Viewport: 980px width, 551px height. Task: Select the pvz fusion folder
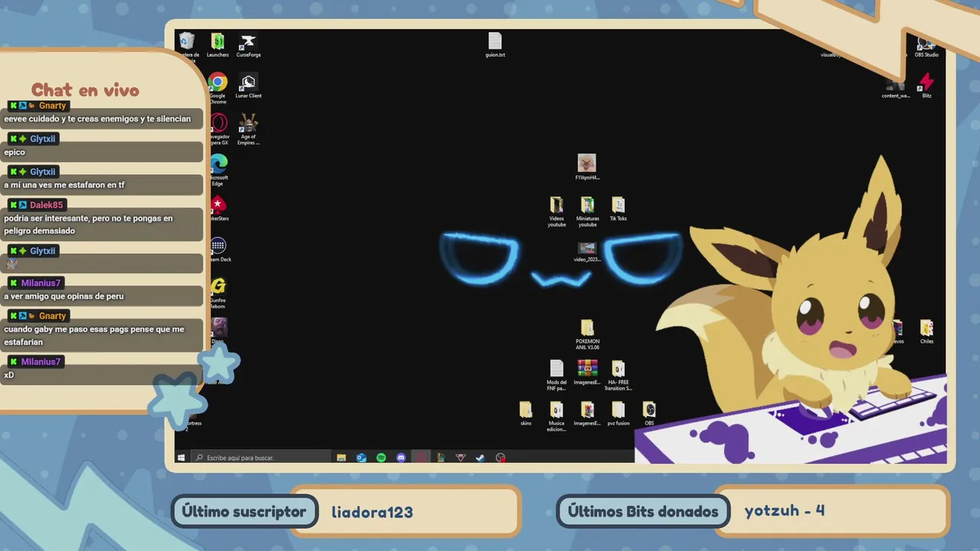[x=618, y=413]
